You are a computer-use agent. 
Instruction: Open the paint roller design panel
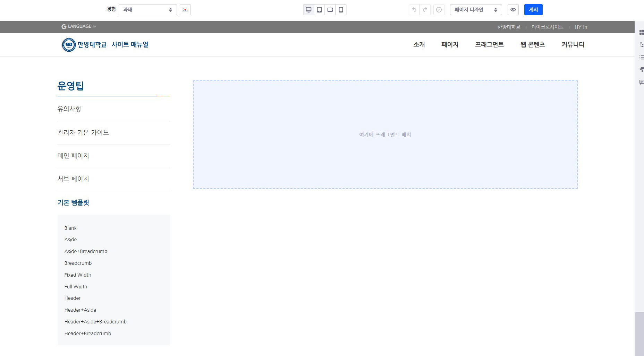click(641, 70)
